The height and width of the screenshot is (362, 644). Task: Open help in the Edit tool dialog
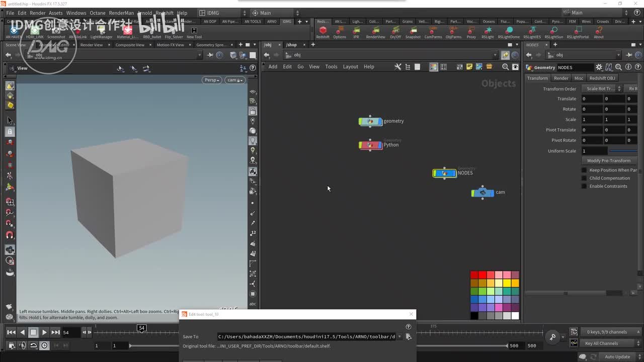click(408, 327)
